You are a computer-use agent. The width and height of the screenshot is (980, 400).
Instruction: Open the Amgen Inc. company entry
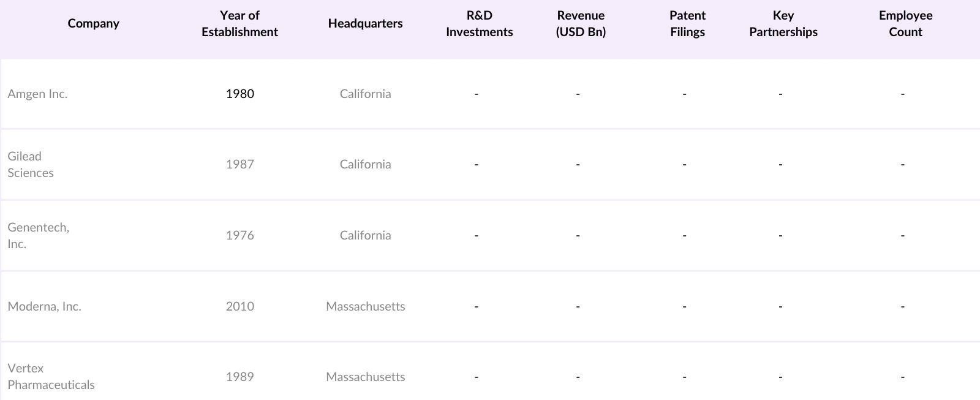coord(37,94)
